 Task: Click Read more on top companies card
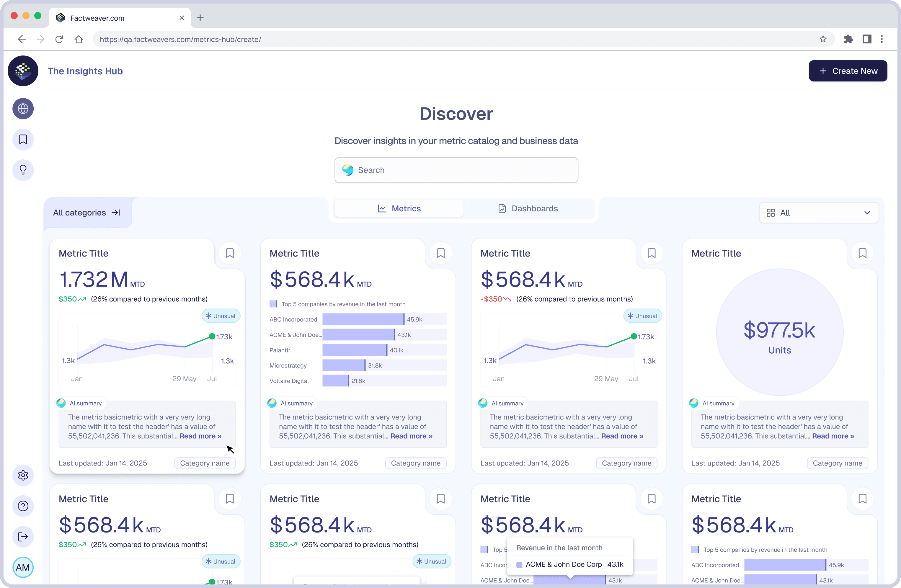pyautogui.click(x=411, y=436)
